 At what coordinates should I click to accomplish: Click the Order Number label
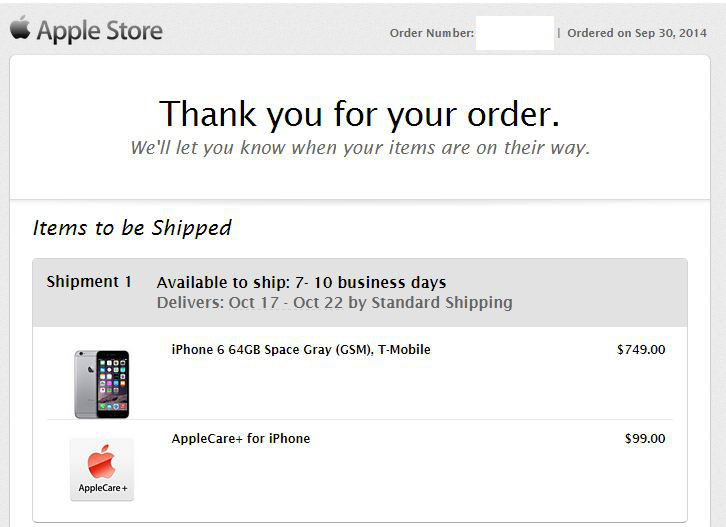(x=432, y=33)
